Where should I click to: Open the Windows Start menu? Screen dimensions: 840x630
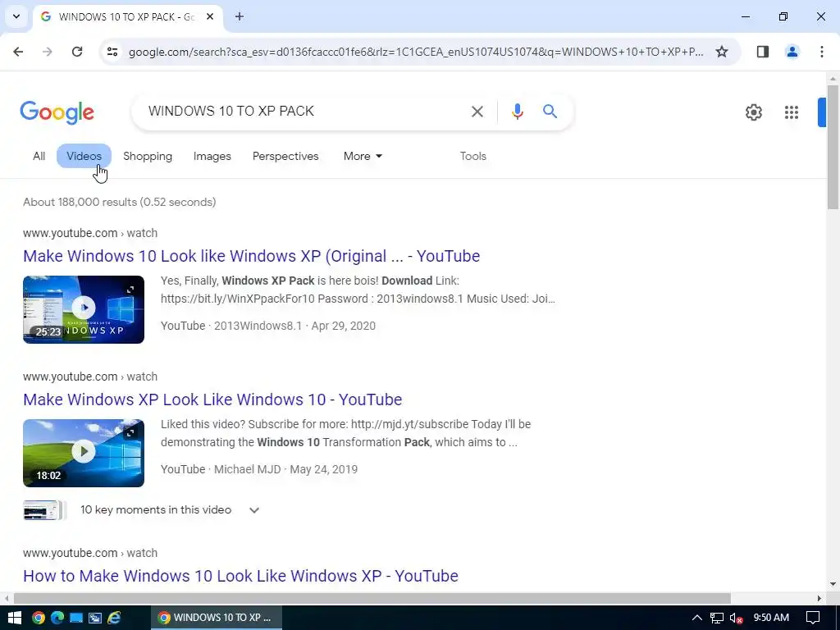(15, 618)
